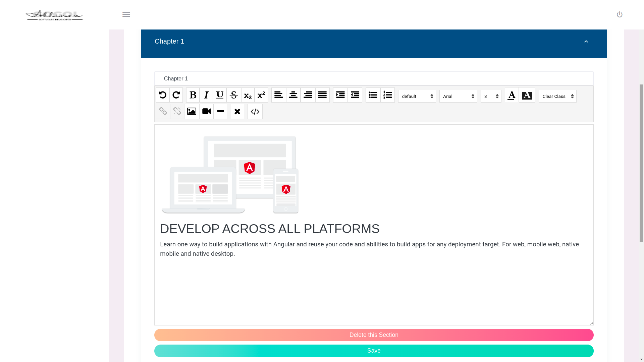Click the Chapter 1 title input field
Image resolution: width=644 pixels, height=362 pixels.
click(374, 78)
